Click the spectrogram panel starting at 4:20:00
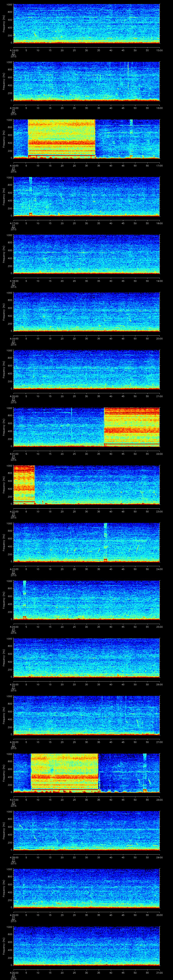This screenshot has height=980, width=173. [86, 369]
